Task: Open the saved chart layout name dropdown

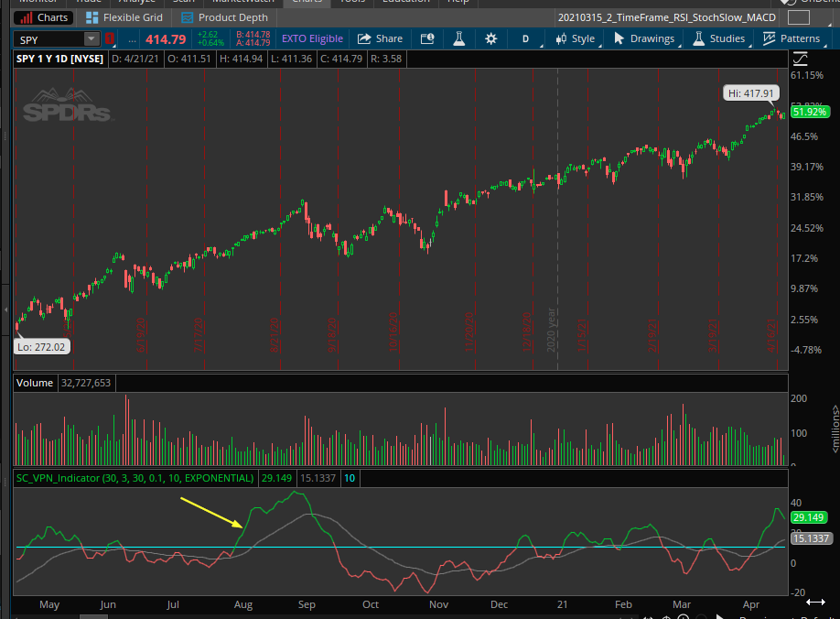Action: (666, 17)
